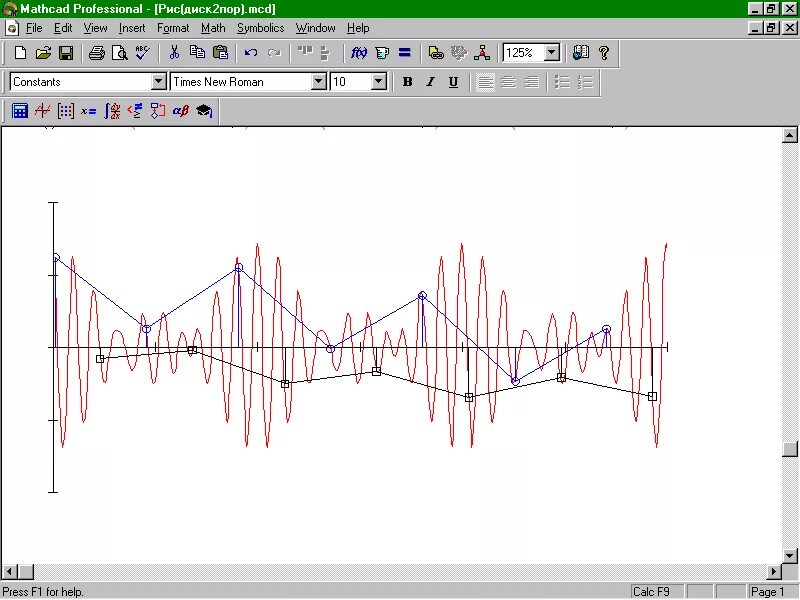The image size is (800, 600).
Task: Insert unit with the measuring cup icon
Action: point(382,53)
